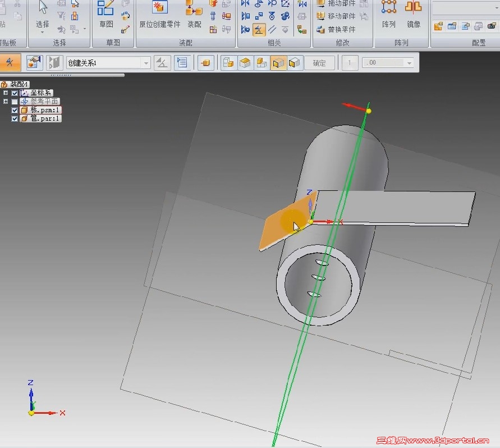This screenshot has width=500, height=448.
Task: Click the 拖动部件 drag component tool
Action: (x=336, y=3)
